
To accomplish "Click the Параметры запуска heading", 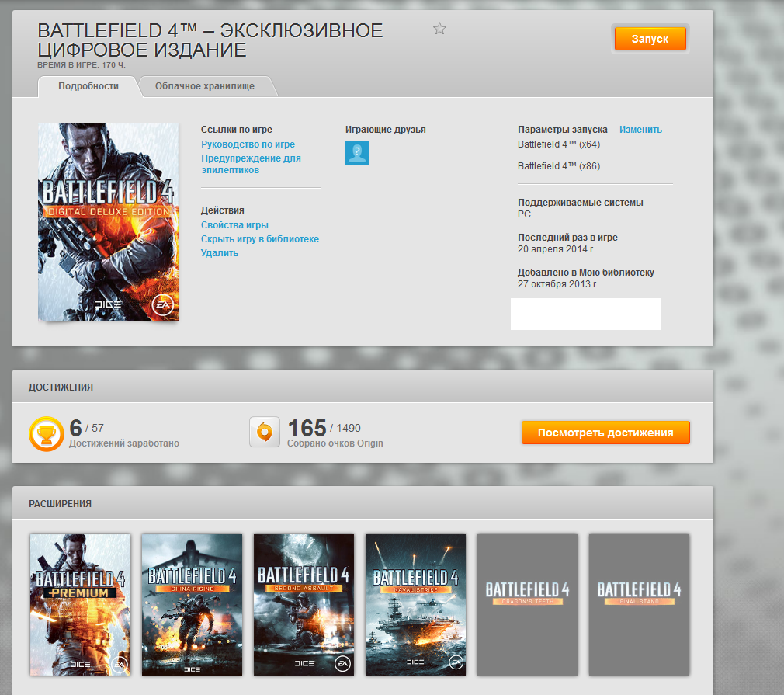I will click(563, 130).
